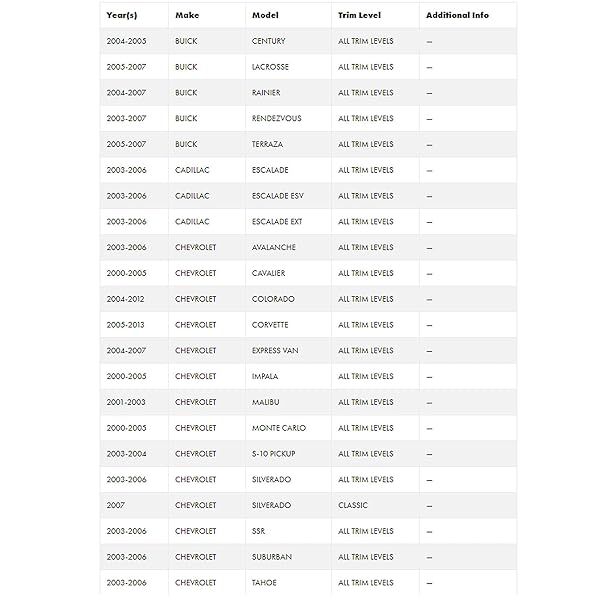
Task: Select the CORVETTE model entry
Action: [270, 325]
